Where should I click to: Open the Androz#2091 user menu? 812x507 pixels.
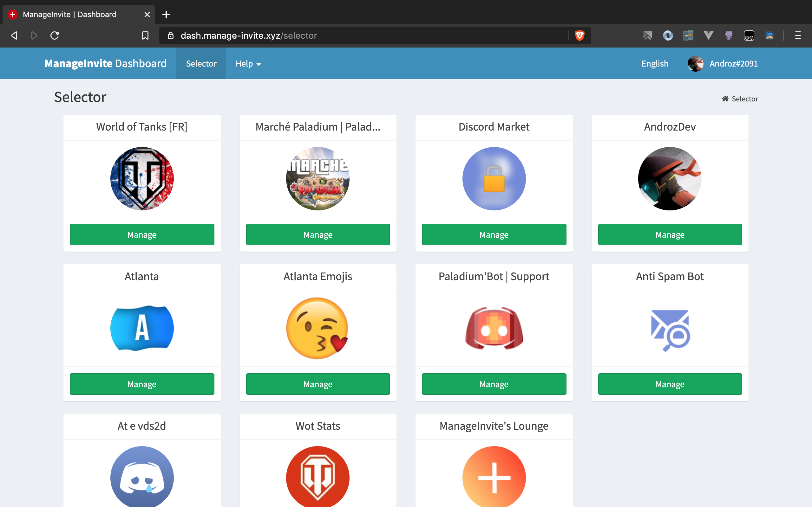(x=723, y=64)
